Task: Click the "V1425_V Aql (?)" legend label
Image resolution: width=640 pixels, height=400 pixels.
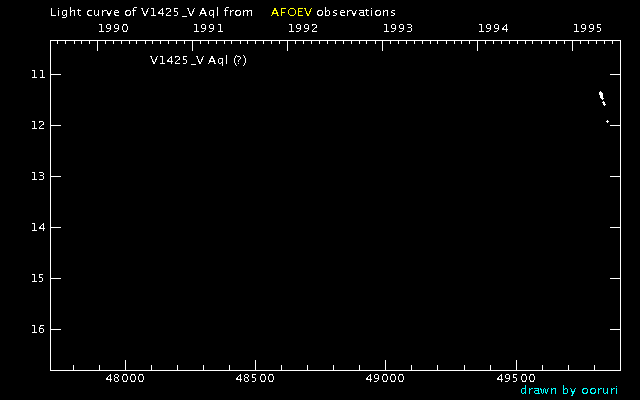Action: [x=198, y=60]
